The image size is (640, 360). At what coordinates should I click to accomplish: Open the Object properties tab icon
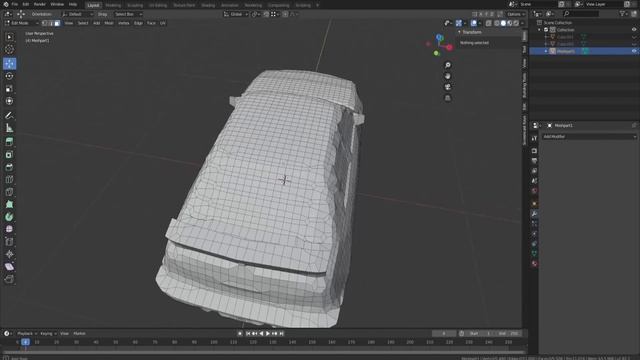click(534, 203)
